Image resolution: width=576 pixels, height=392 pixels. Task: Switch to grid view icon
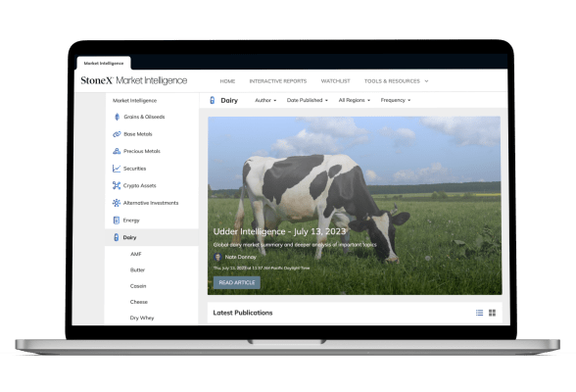(x=492, y=313)
